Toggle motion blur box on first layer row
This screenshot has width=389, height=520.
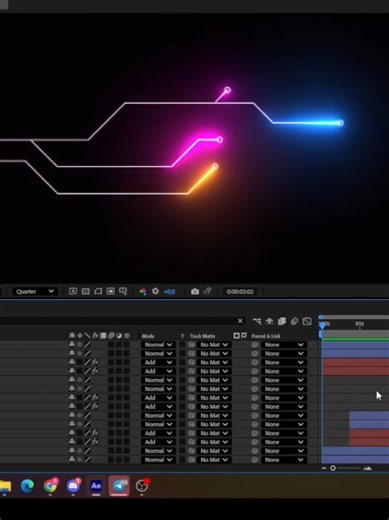click(111, 345)
